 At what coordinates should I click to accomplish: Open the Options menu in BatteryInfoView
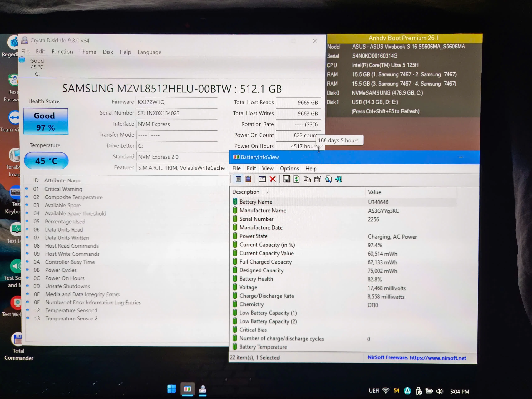289,168
